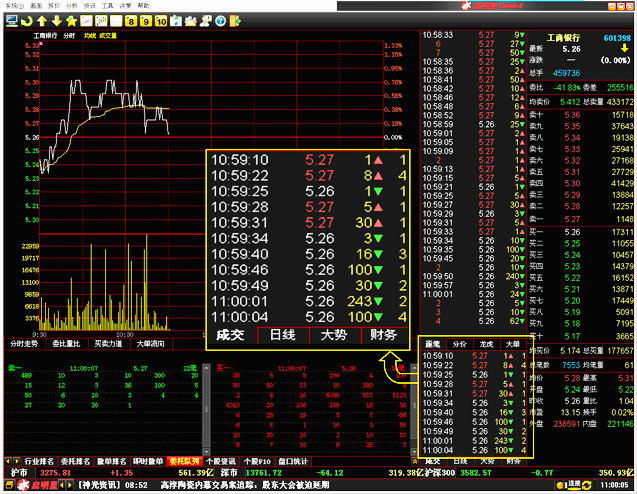Open the 工具 menu
637x494 pixels.
click(107, 5)
